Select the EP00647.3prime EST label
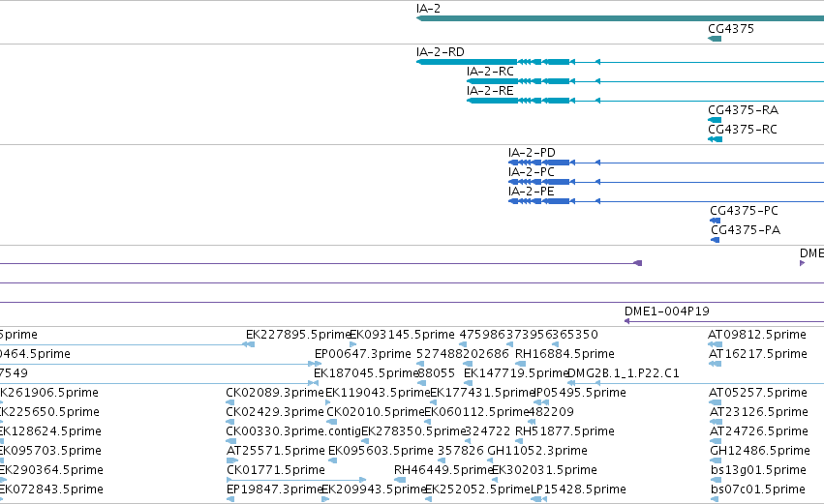824x504 pixels. [x=363, y=354]
